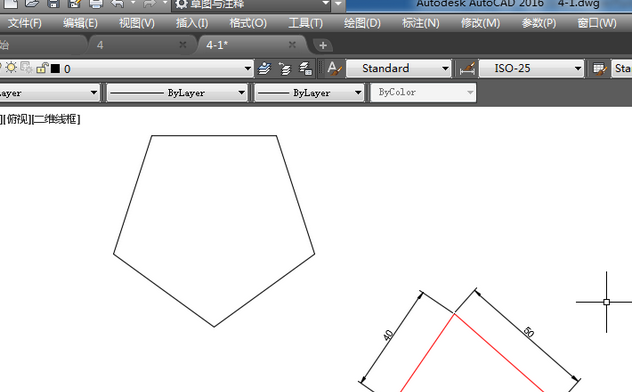This screenshot has width=632, height=392.
Task: Click the Save floppy disk icon
Action: (53, 3)
